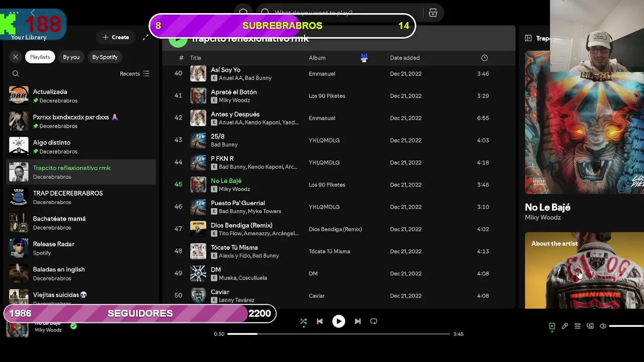The height and width of the screenshot is (362, 644).
Task: Open the About the artist card
Action: [x=584, y=270]
